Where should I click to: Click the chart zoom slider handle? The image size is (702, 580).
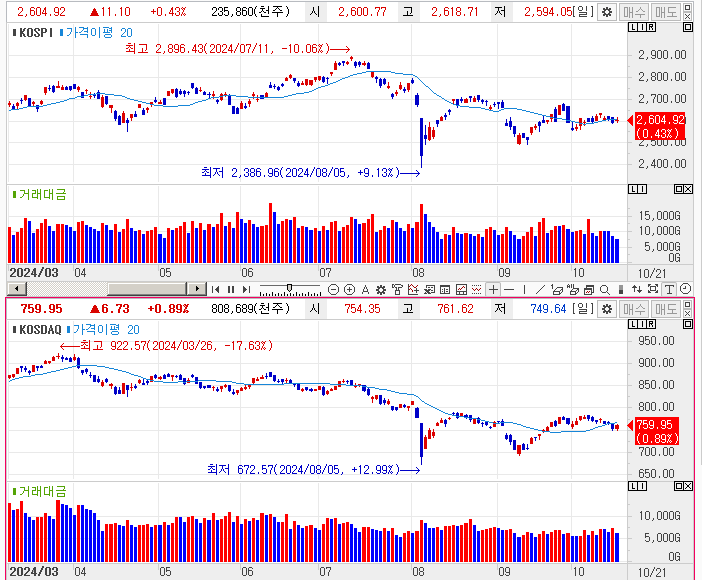(x=290, y=288)
